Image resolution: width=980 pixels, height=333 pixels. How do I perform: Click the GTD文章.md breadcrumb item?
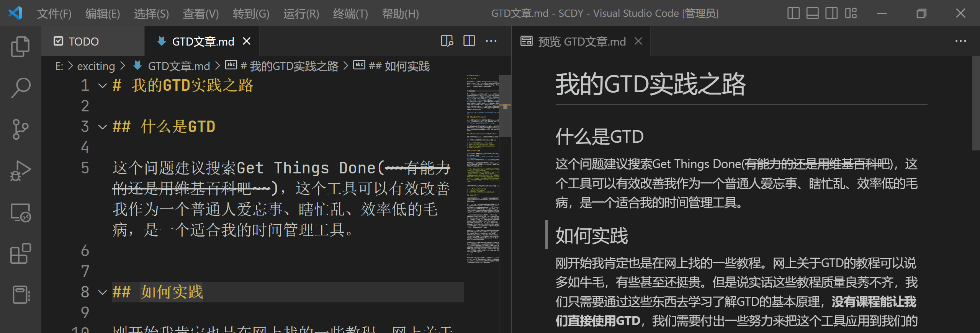coord(171,66)
